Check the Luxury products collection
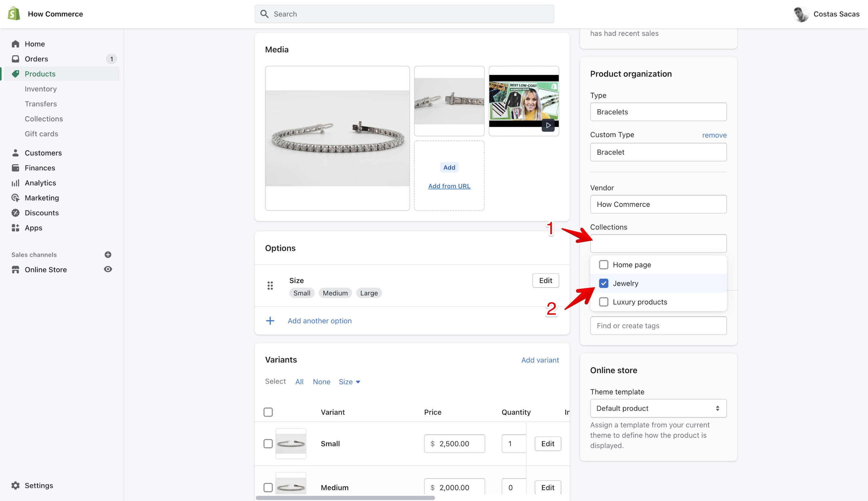Screen dimensions: 868x501 coord(603,302)
